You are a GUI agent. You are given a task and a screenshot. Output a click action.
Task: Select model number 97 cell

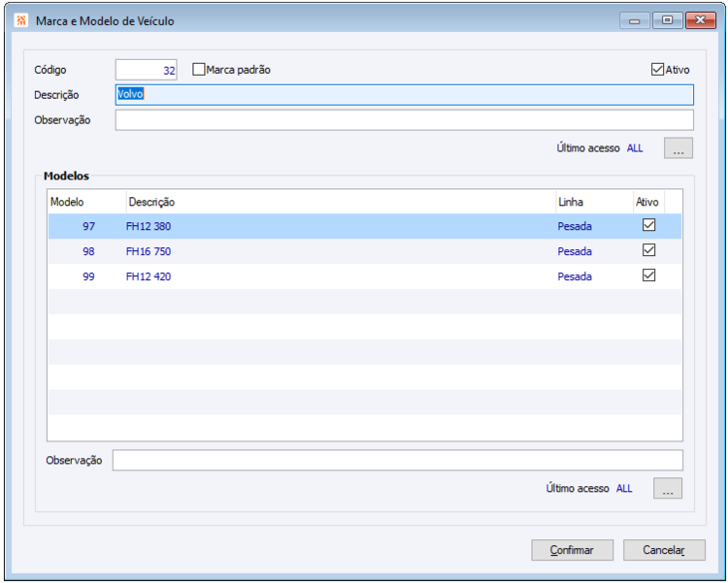[x=87, y=227]
